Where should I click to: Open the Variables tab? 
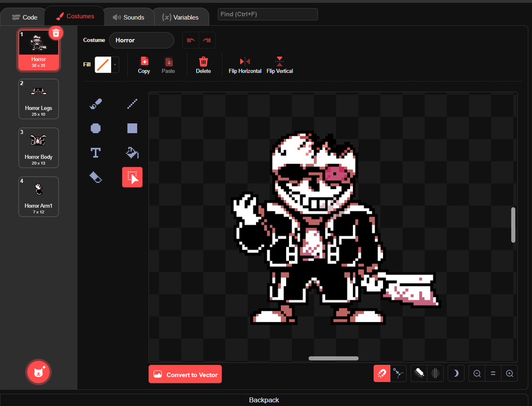180,17
